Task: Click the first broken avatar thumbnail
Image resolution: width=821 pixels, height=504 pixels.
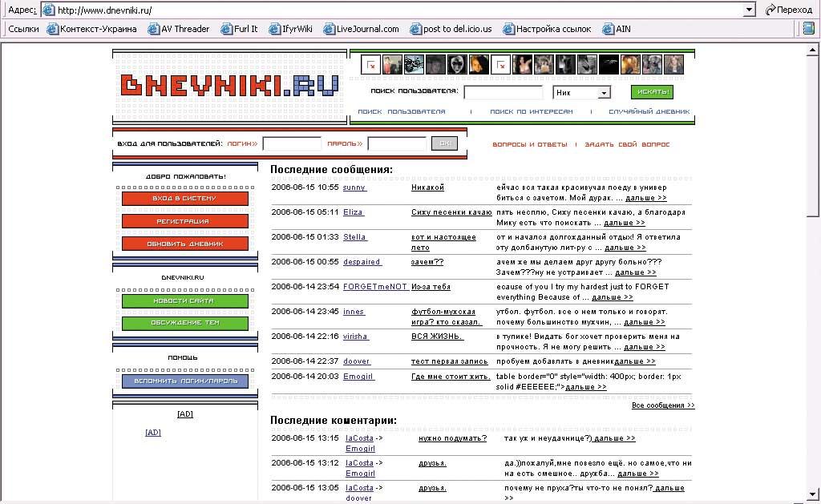Action: click(370, 65)
